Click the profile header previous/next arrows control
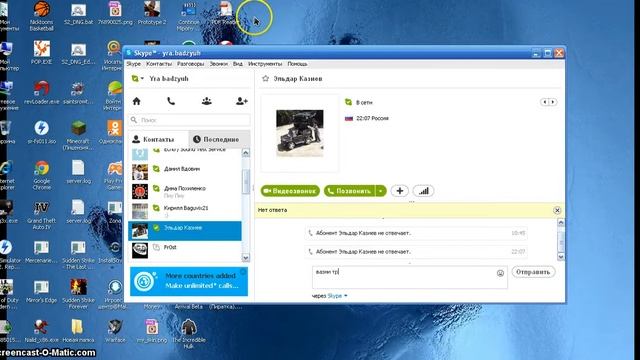This screenshot has width=640, height=360. point(549,102)
